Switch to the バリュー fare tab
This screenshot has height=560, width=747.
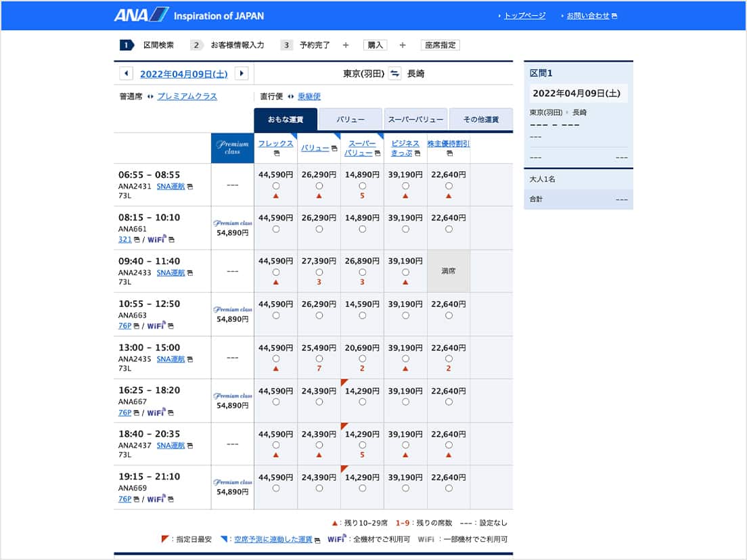click(x=350, y=119)
